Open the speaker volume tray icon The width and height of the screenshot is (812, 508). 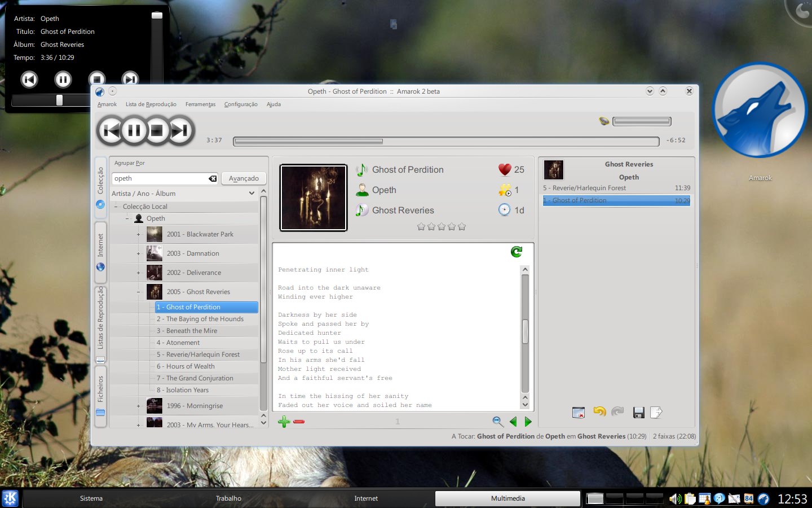(675, 498)
